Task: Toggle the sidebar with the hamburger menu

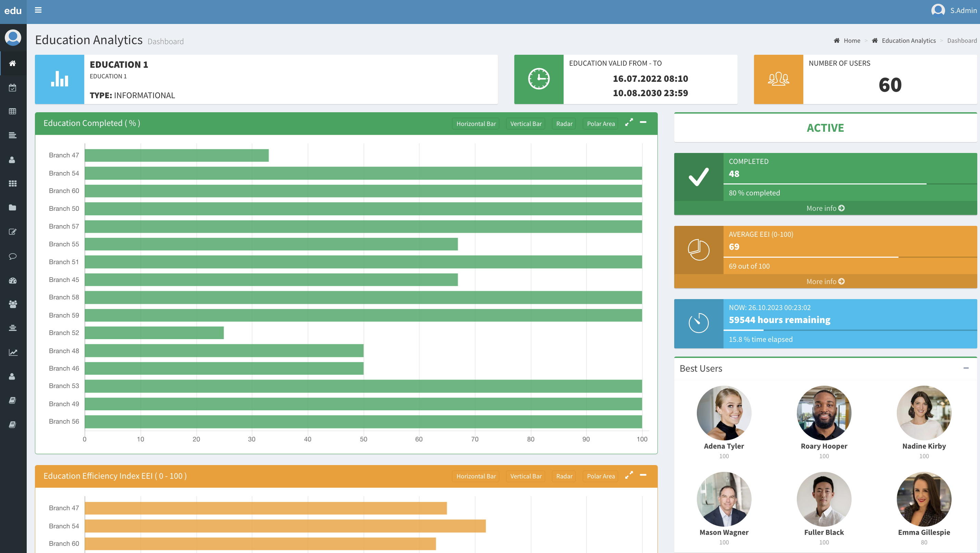Action: point(38,10)
